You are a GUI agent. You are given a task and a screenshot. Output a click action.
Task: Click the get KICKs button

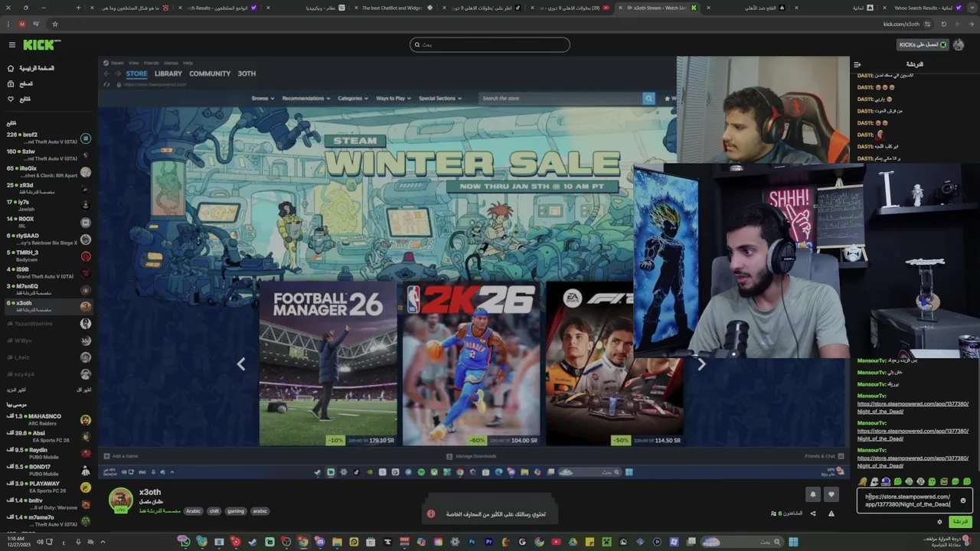pyautogui.click(x=923, y=45)
